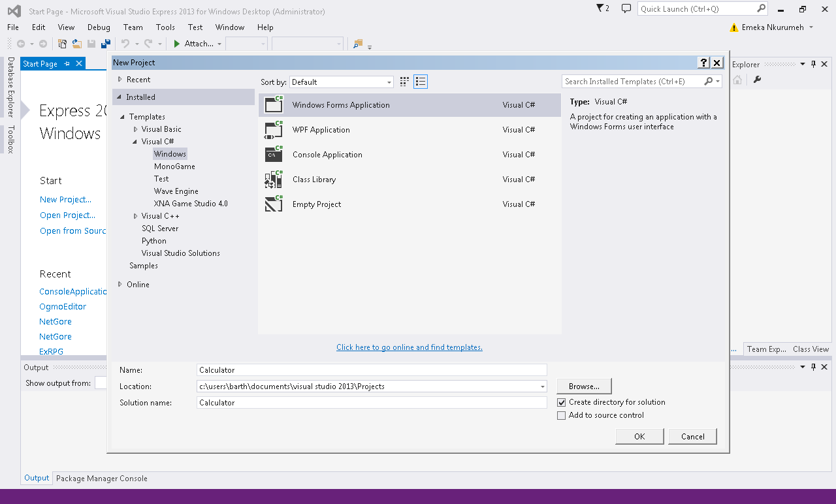Open the Solution Explorer window position menu
This screenshot has height=504, width=836.
pyautogui.click(x=803, y=64)
